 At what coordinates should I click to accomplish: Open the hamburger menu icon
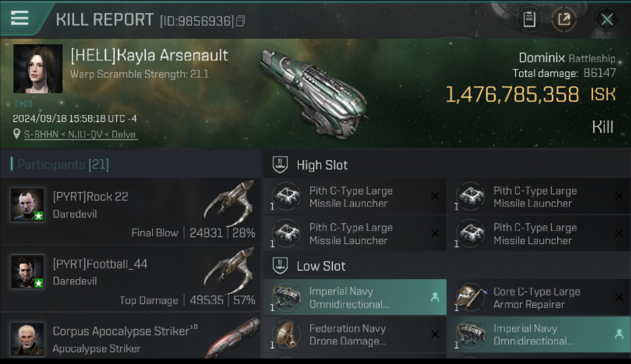click(x=19, y=18)
